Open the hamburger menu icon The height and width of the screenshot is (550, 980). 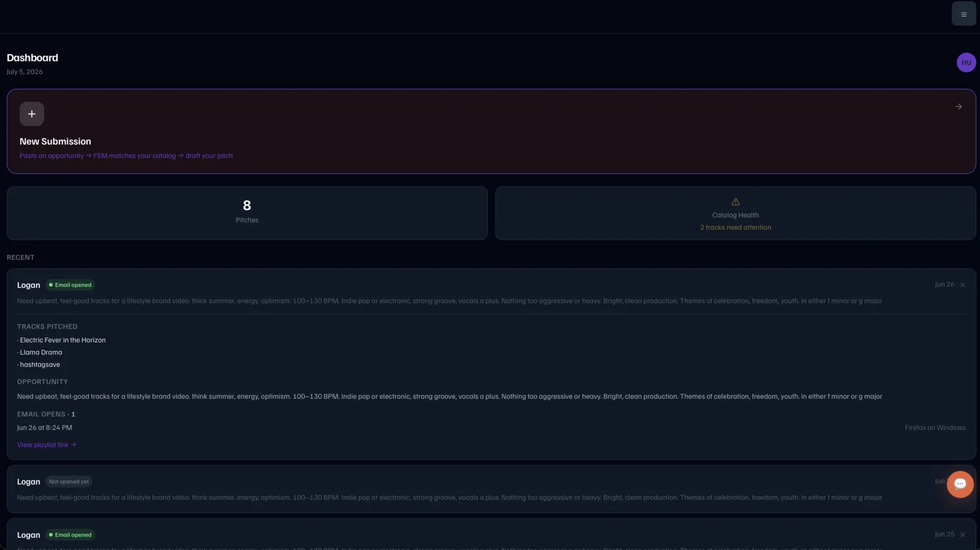click(x=963, y=13)
